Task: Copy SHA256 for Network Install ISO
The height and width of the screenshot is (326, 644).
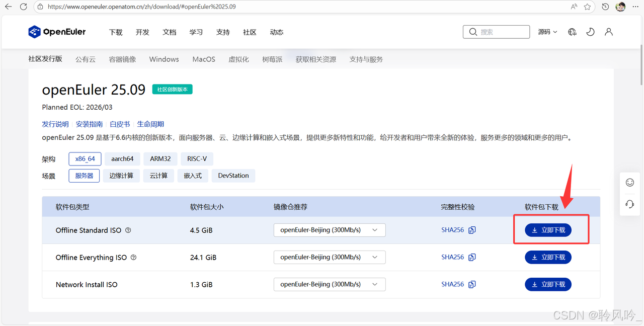Action: [x=472, y=284]
